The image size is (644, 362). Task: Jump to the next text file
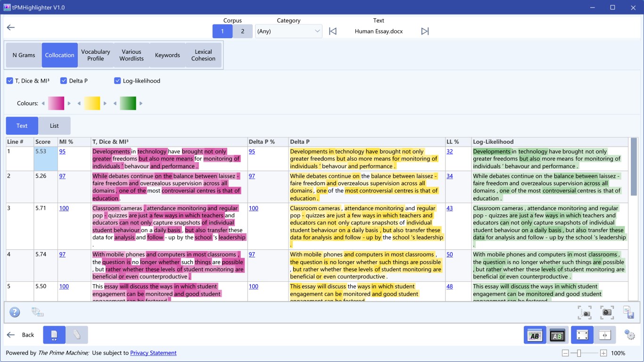425,31
